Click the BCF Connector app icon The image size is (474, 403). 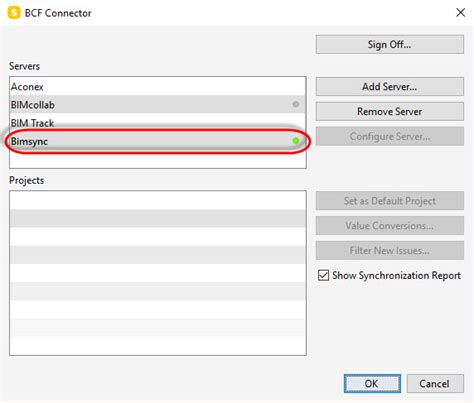click(x=14, y=13)
